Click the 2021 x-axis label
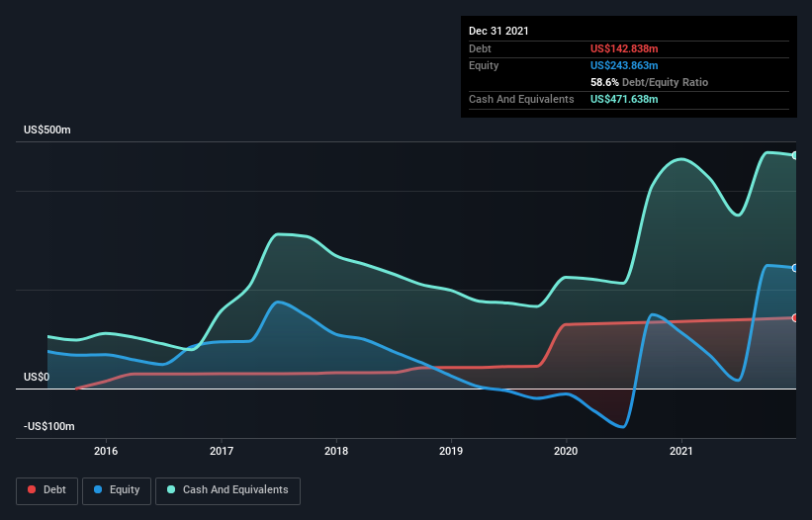 click(681, 451)
